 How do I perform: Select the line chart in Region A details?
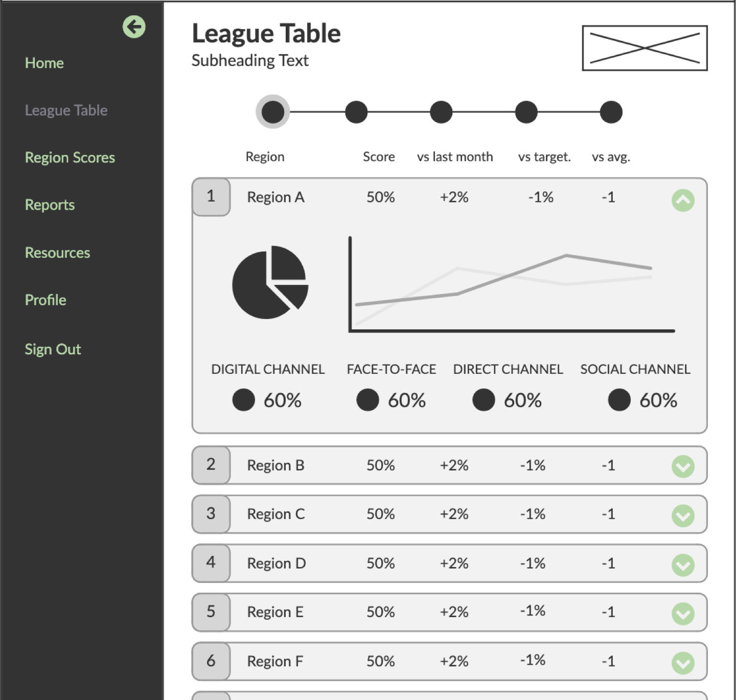[511, 284]
